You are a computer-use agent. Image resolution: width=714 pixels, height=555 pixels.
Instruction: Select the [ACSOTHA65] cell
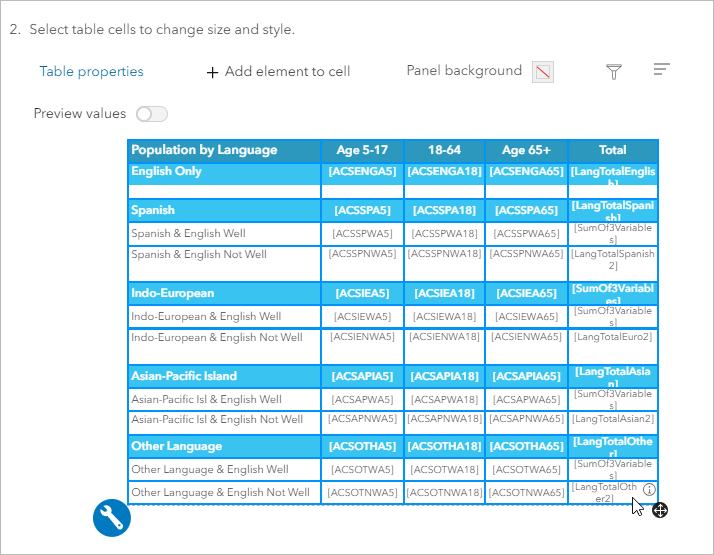(526, 446)
